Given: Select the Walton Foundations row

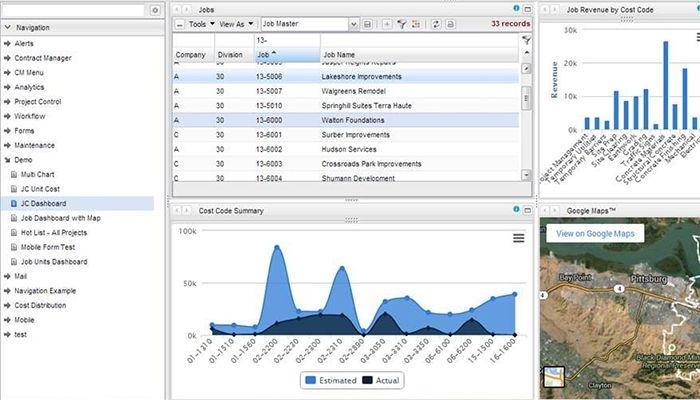Looking at the screenshot, I should coord(346,120).
